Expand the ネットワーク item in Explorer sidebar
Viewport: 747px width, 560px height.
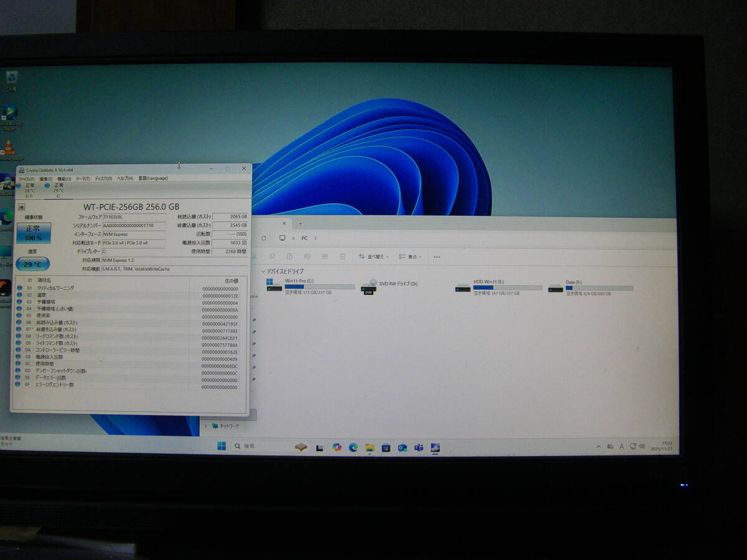205,426
